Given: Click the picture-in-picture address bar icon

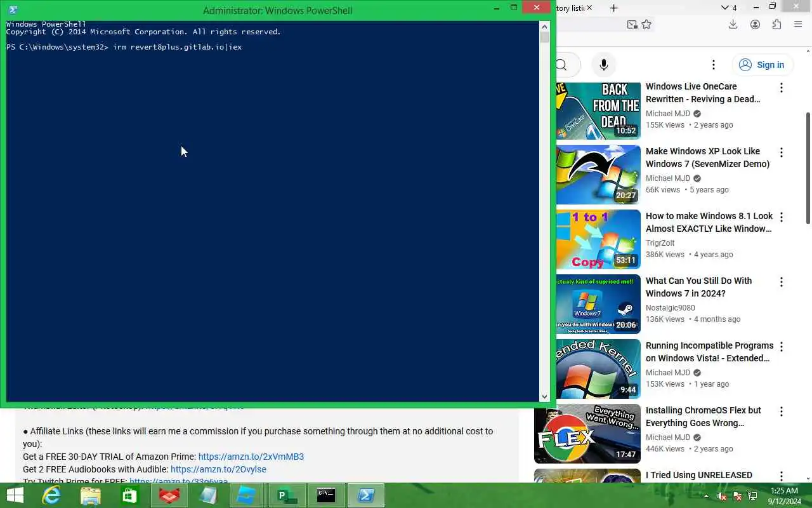Looking at the screenshot, I should pyautogui.click(x=632, y=24).
